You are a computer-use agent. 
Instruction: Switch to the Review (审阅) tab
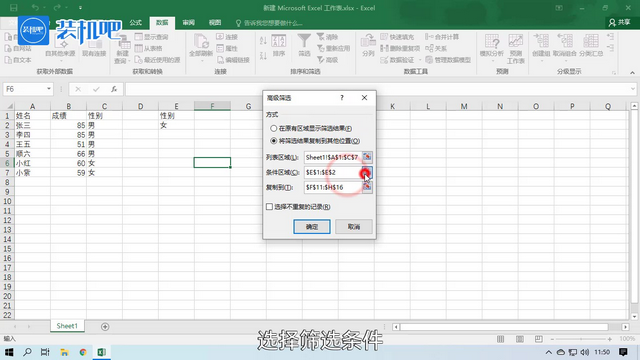189,22
